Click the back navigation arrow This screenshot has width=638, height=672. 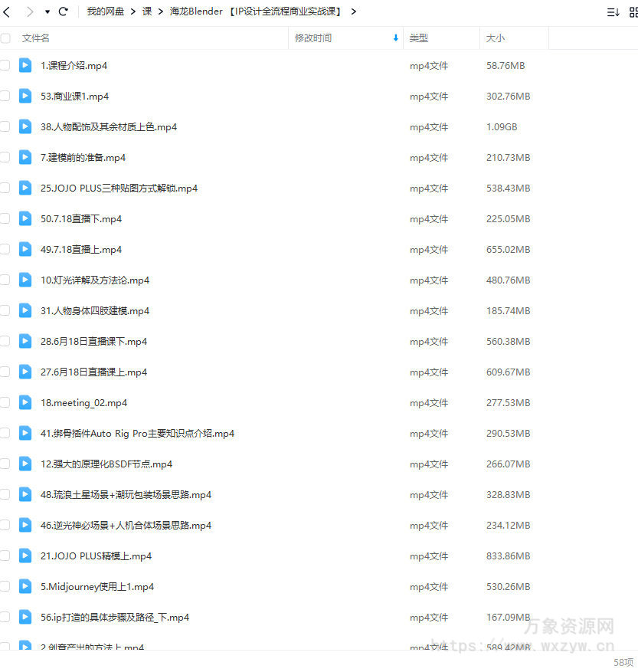pos(8,11)
